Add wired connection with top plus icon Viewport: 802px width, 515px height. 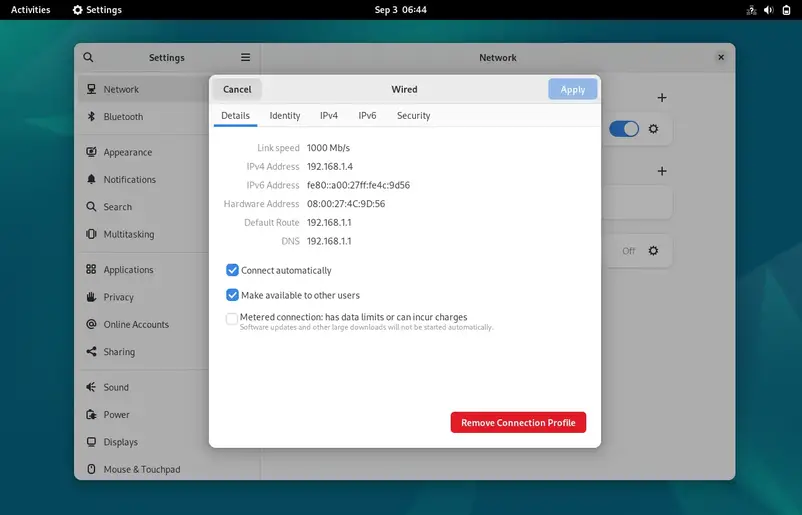(x=662, y=98)
